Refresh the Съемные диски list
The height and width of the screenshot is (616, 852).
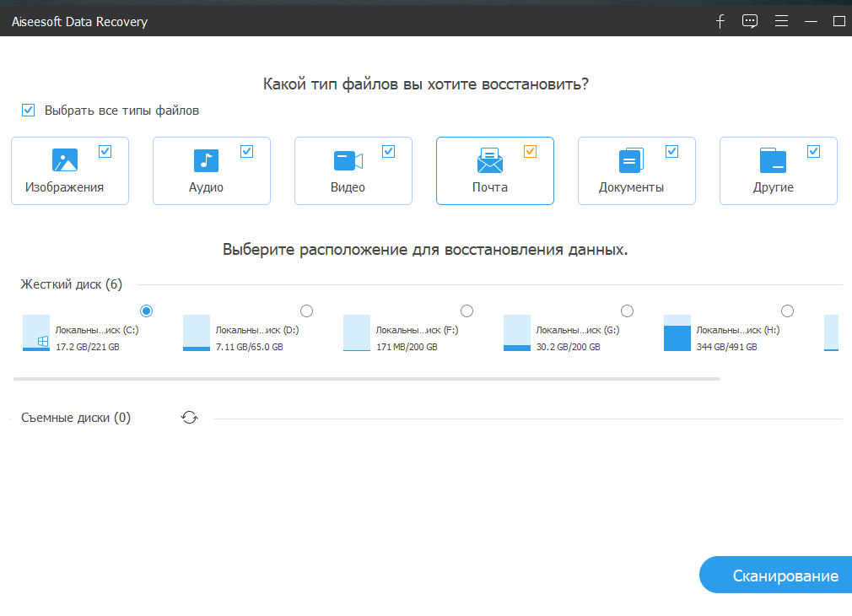tap(190, 418)
